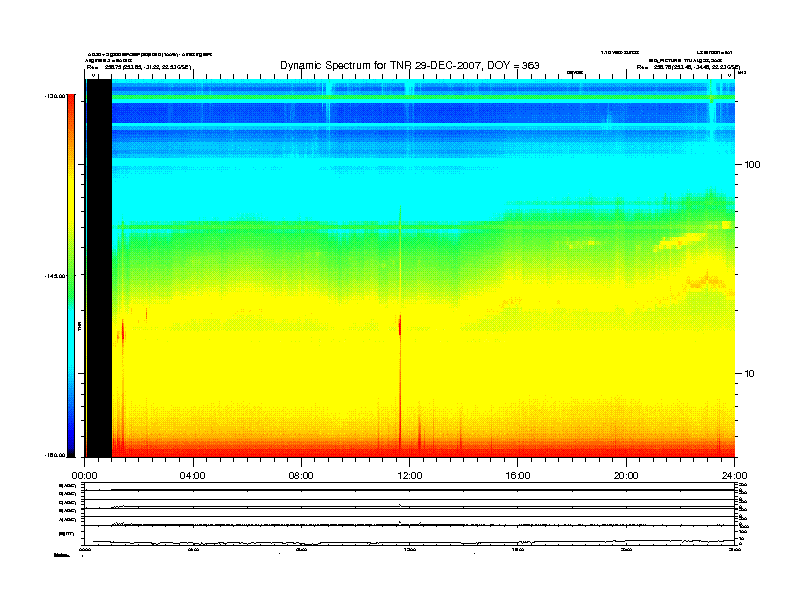The width and height of the screenshot is (792, 612).
Task: Click the black data gap in the spectrum
Action: [x=99, y=268]
